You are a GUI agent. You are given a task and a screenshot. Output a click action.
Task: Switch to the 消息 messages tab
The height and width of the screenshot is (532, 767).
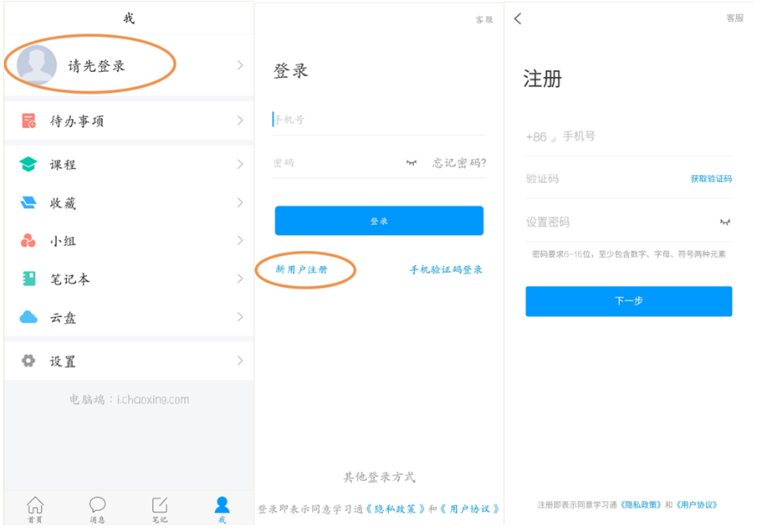tap(98, 509)
